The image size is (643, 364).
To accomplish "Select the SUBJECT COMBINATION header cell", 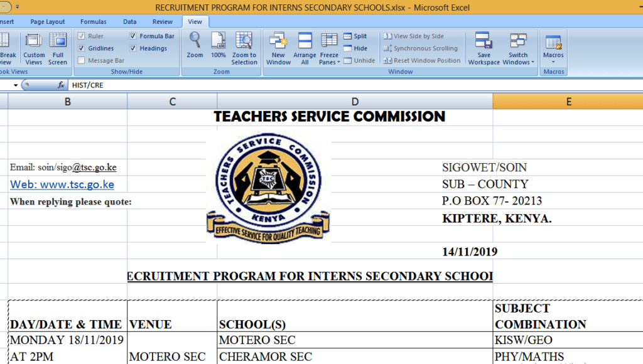I will click(x=568, y=316).
